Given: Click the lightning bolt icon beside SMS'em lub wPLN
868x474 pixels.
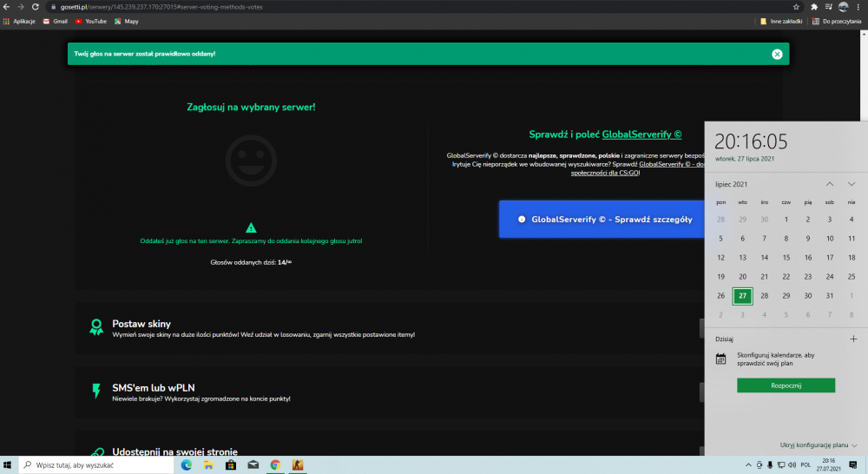Looking at the screenshot, I should pos(96,391).
